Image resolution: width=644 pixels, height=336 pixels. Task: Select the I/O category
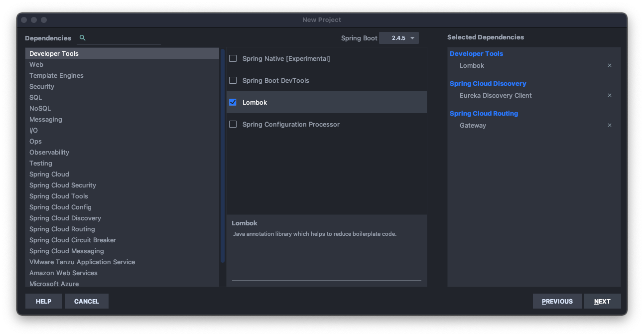[x=122, y=130]
